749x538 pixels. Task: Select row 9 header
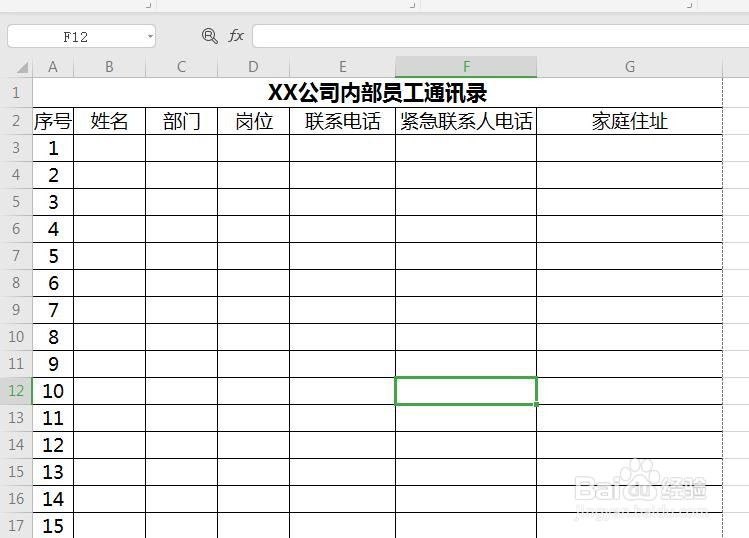16,310
